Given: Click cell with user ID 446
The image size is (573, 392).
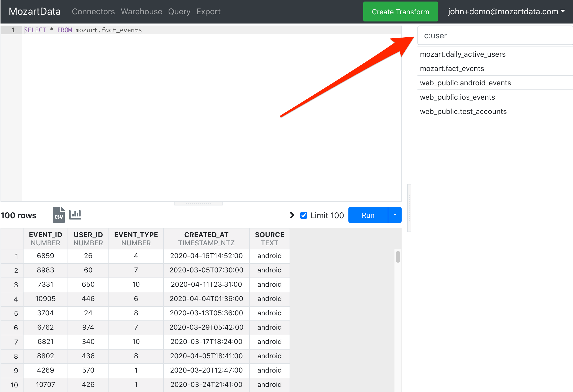Looking at the screenshot, I should tap(88, 299).
